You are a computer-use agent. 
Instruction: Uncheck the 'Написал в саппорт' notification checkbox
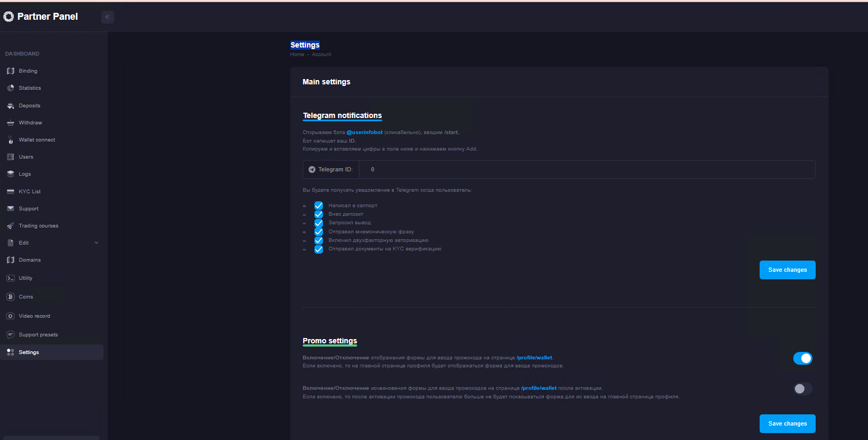[319, 206]
